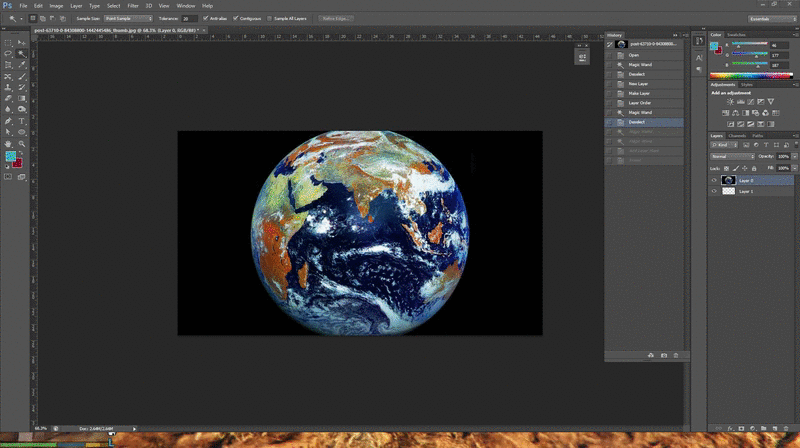This screenshot has height=448, width=800.
Task: Click the Refine Edge button
Action: pos(336,18)
